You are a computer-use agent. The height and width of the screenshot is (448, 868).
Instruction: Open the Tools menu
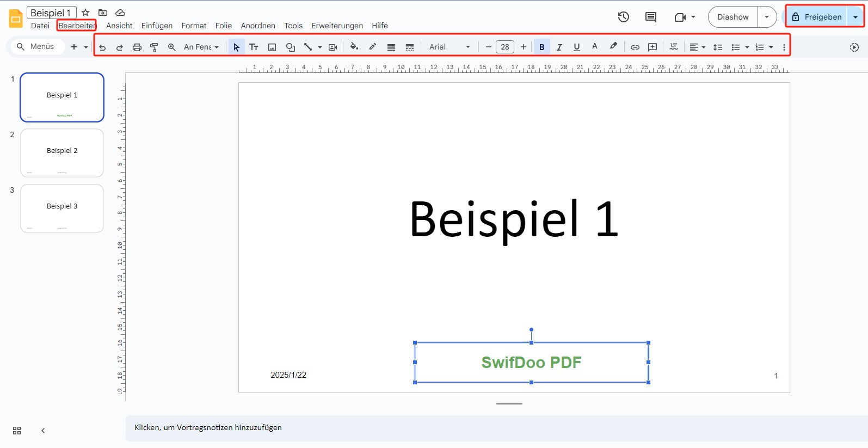click(293, 26)
